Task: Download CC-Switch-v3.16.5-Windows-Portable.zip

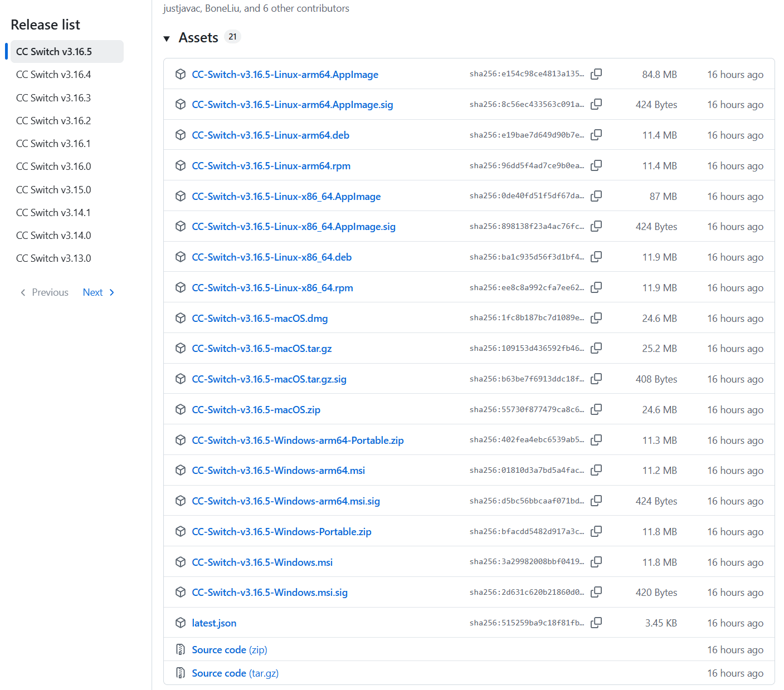Action: pyautogui.click(x=281, y=532)
